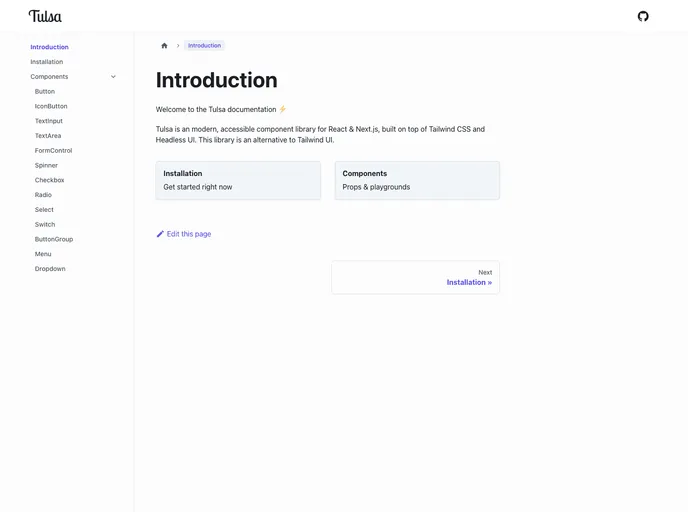688x512 pixels.
Task: Go to the Button component page
Action: point(45,92)
